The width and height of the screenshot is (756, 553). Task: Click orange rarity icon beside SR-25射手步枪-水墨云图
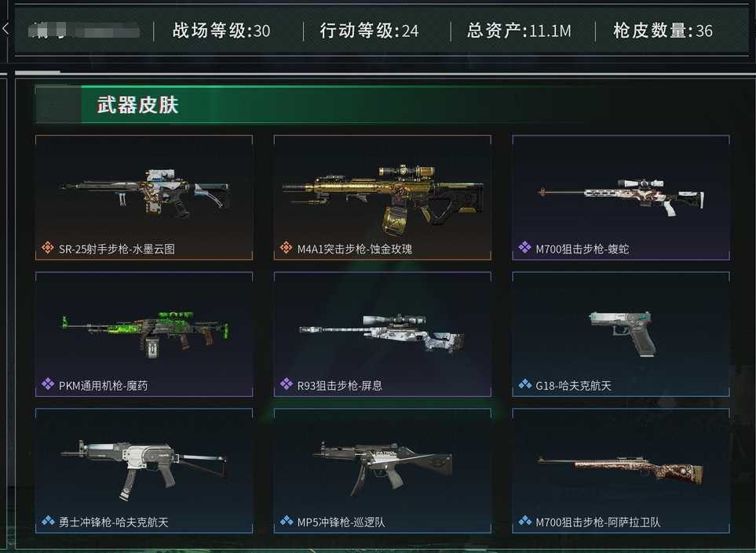coord(47,248)
